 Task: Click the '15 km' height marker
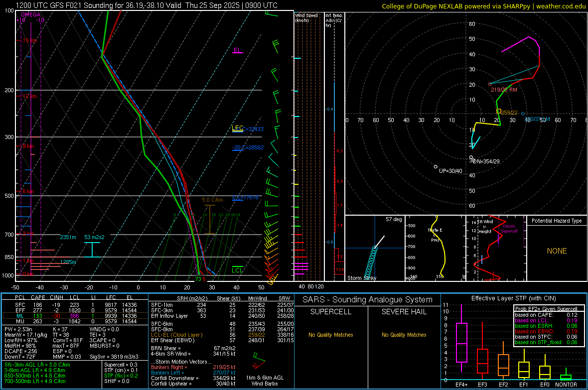pyautogui.click(x=29, y=40)
